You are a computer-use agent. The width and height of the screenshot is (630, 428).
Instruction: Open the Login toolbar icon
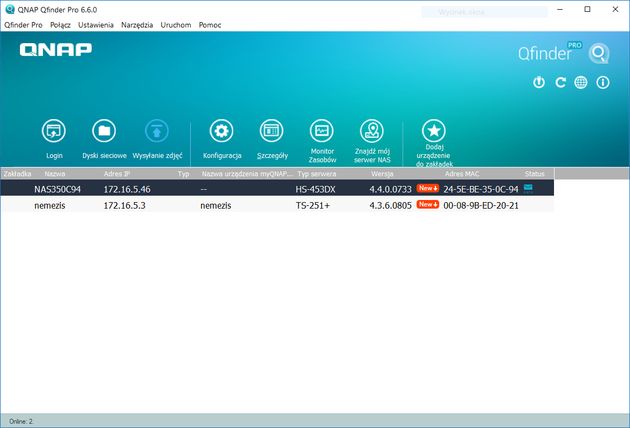[x=54, y=131]
